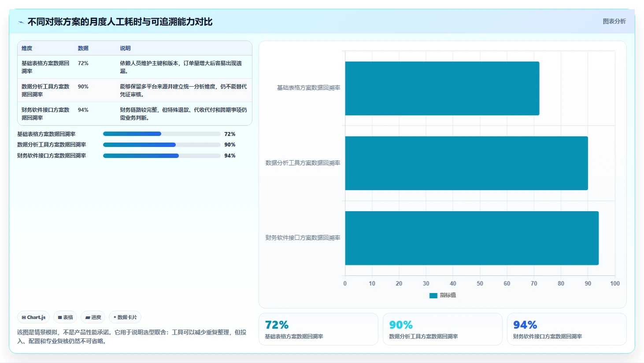Open the 94% data card
This screenshot has width=644, height=363.
[x=567, y=329]
